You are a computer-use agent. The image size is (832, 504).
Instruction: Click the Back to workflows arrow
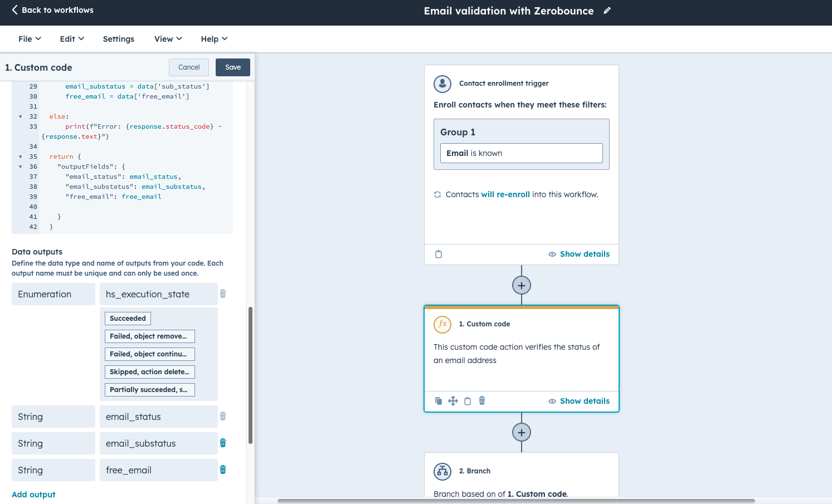(15, 10)
